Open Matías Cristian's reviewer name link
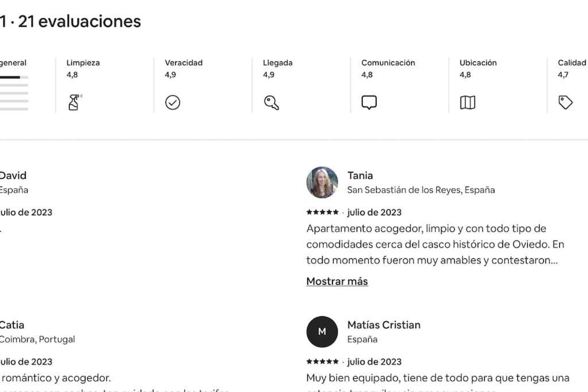The height and width of the screenshot is (392, 588). [x=384, y=325]
